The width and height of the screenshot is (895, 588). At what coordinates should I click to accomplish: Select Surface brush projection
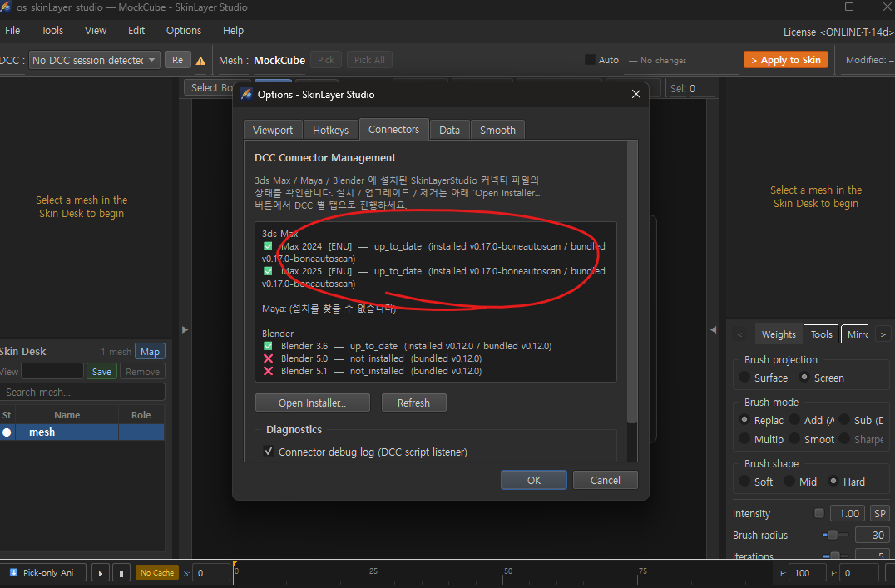click(x=744, y=378)
